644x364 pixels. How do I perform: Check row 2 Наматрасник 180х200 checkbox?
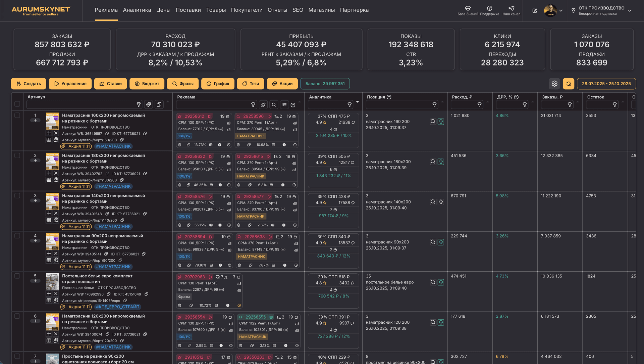point(17,155)
